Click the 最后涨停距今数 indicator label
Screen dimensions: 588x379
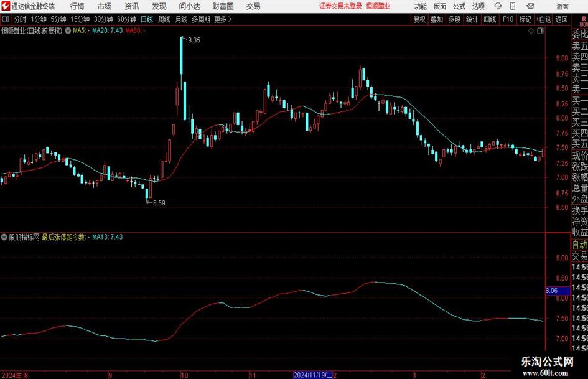pos(65,237)
